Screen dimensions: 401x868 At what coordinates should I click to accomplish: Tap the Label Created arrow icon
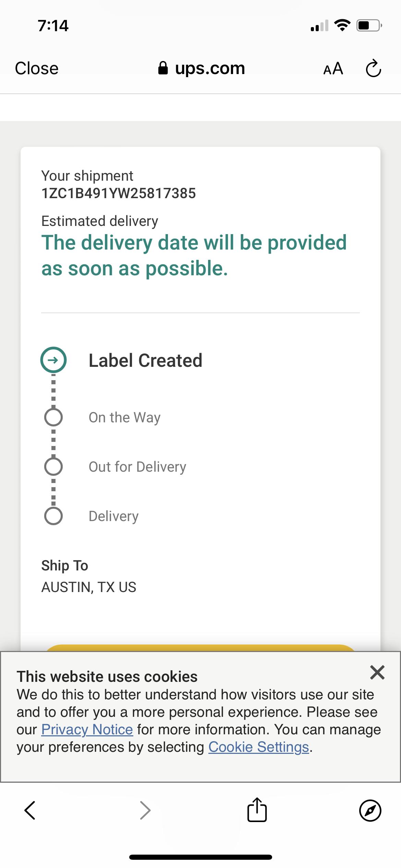click(53, 360)
